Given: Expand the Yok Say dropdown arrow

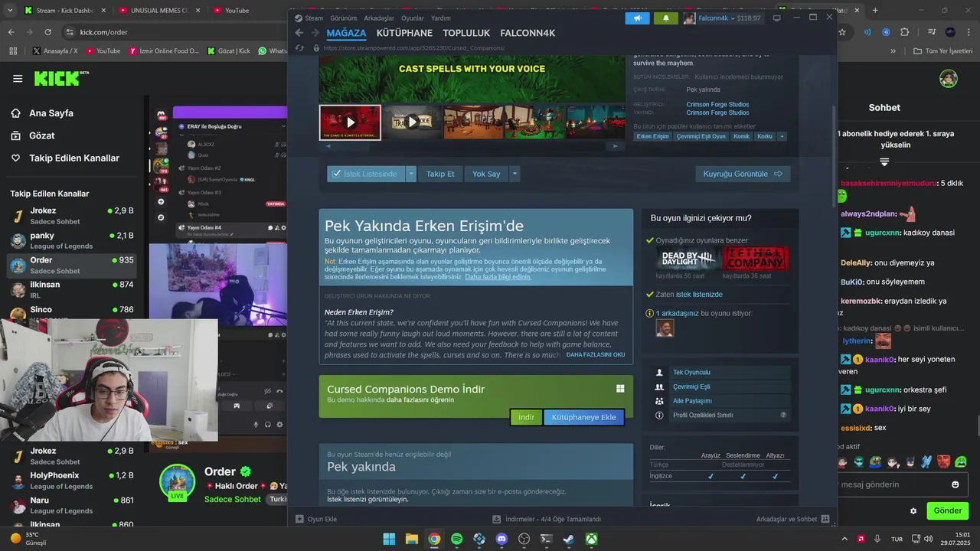Looking at the screenshot, I should pyautogui.click(x=514, y=174).
